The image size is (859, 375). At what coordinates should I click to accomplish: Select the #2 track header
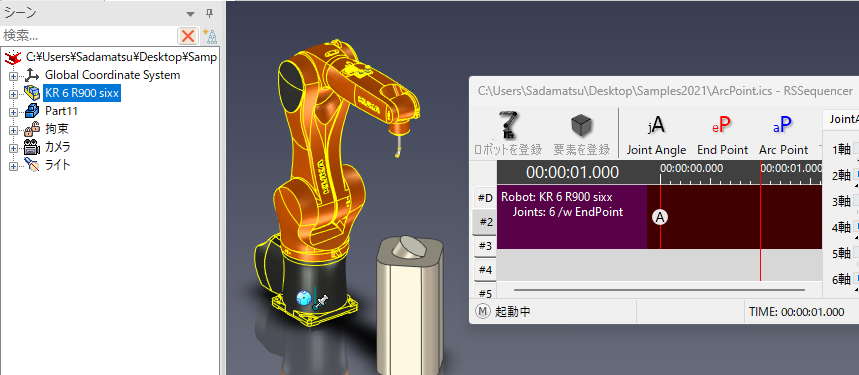(484, 221)
